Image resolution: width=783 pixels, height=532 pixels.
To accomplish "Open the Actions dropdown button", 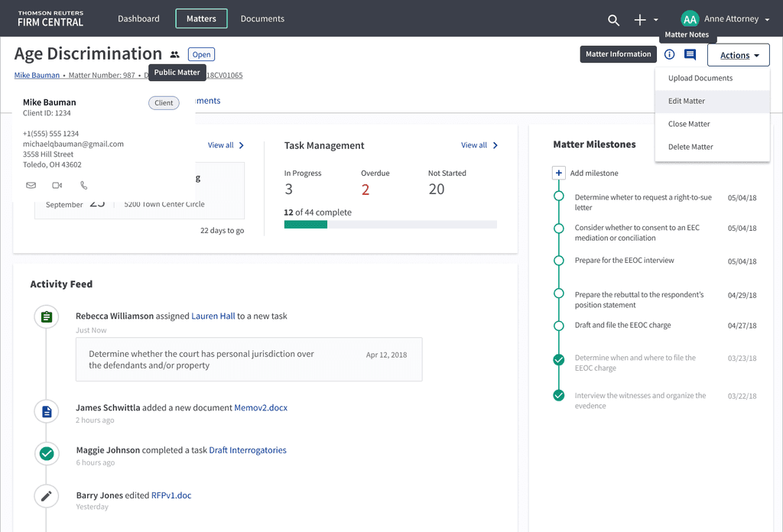I will (x=738, y=55).
